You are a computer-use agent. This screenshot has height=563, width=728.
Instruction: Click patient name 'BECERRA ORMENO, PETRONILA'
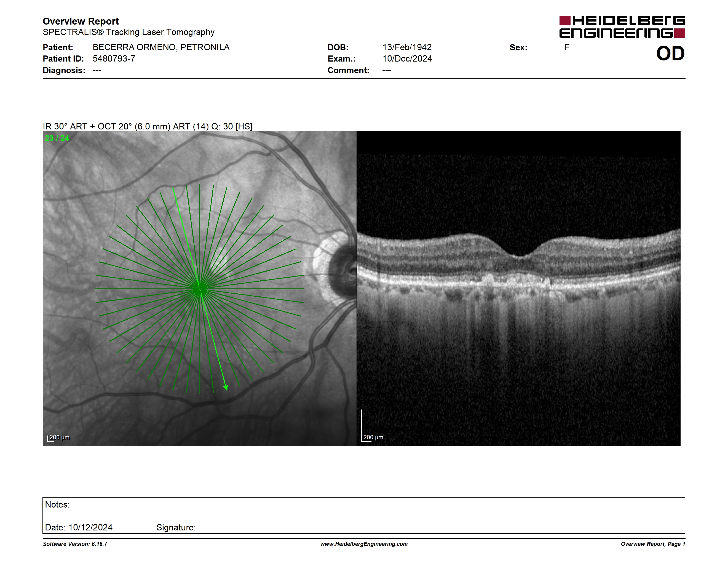click(x=161, y=47)
